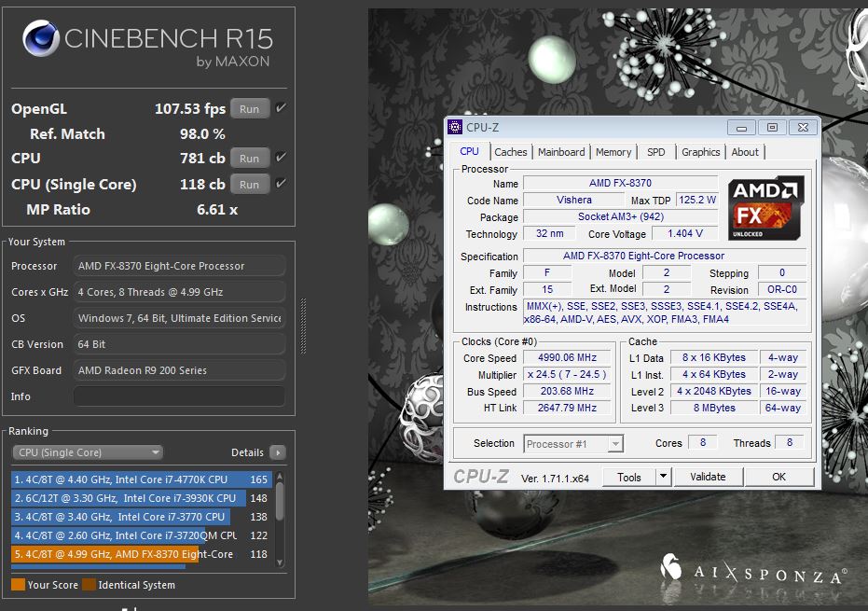Select the Graphics tab
This screenshot has width=868, height=611.
(x=701, y=152)
